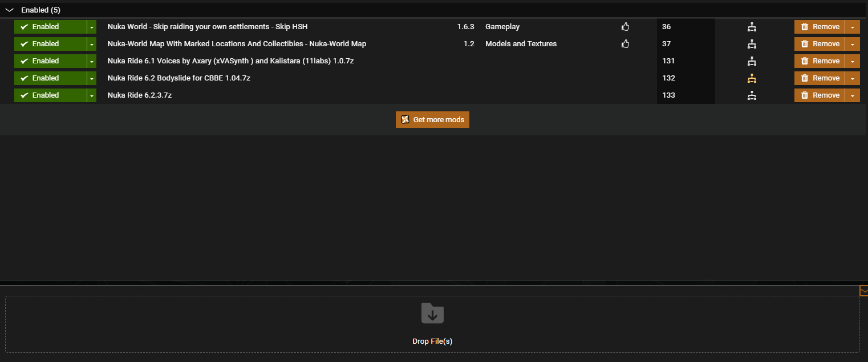Toggle Enabled state for Skip HSH mod
This screenshot has width=868, height=362.
[x=50, y=27]
